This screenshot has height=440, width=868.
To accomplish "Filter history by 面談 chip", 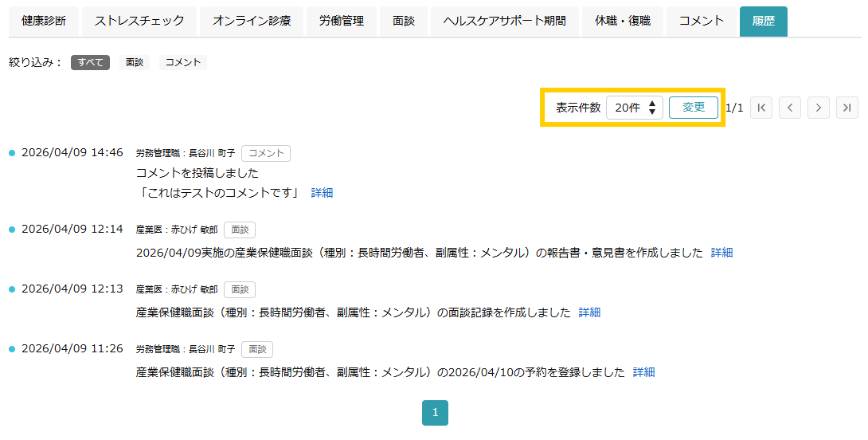I will tap(135, 63).
